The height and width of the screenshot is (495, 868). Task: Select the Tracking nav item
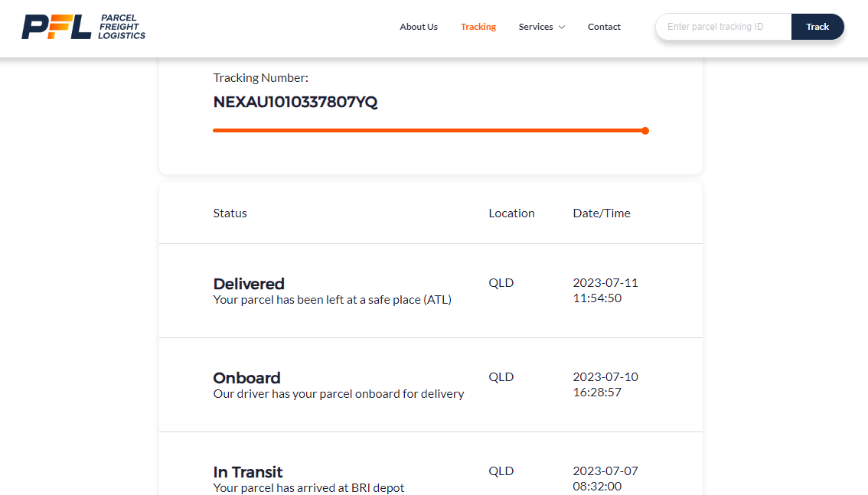pyautogui.click(x=478, y=27)
